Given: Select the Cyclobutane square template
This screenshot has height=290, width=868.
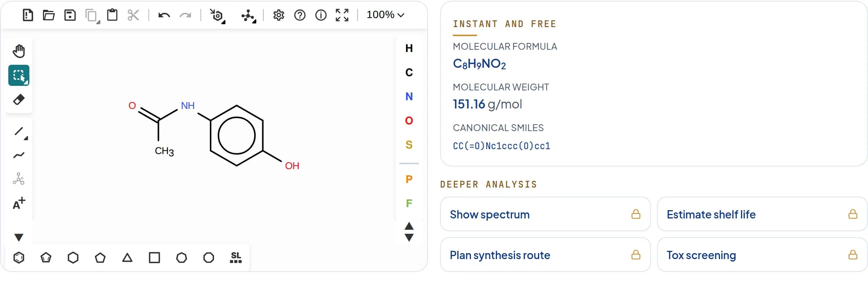Looking at the screenshot, I should (154, 258).
